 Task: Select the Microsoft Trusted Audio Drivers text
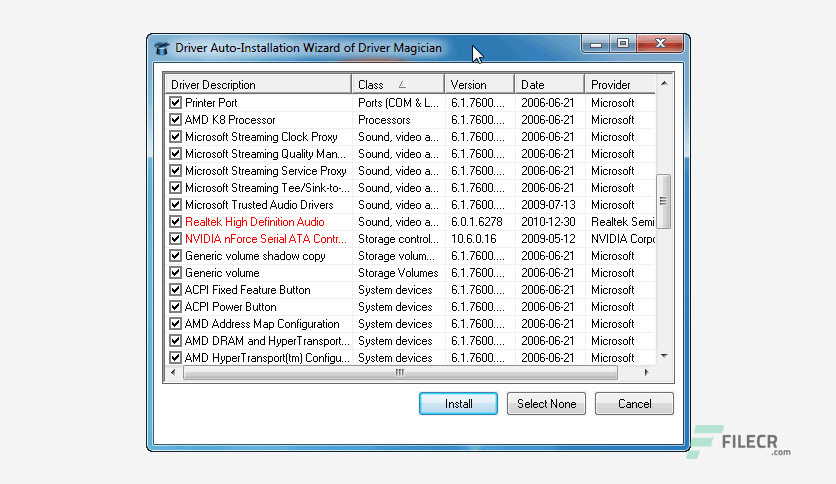point(259,205)
